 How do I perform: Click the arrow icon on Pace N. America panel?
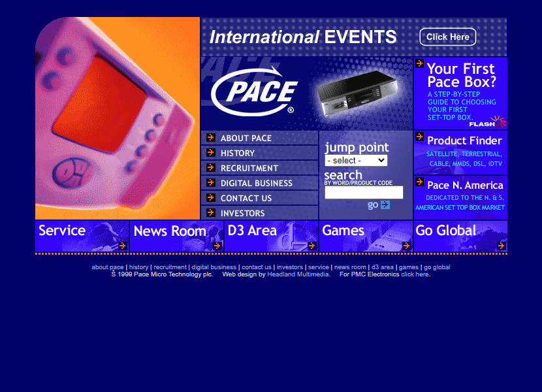[x=420, y=181]
